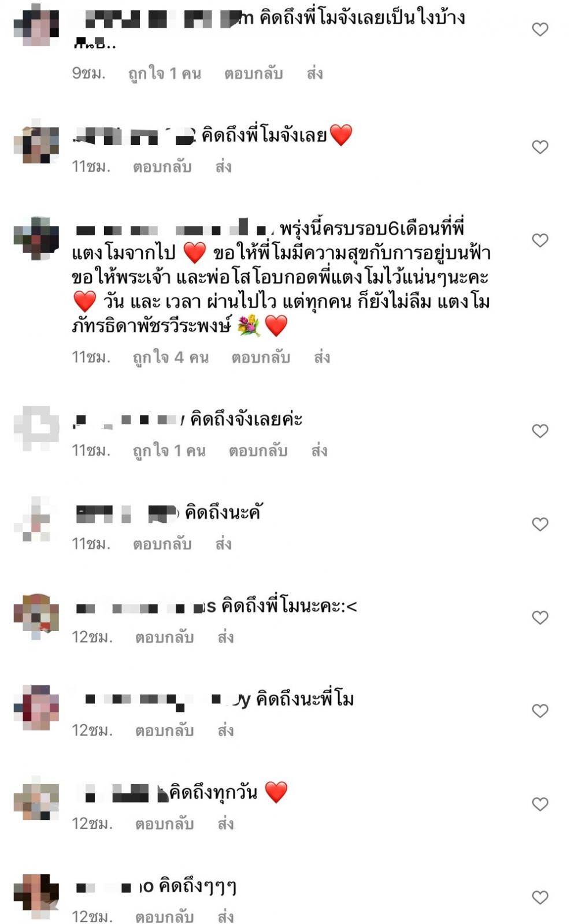This screenshot has width=578, height=924.
Task: Reply (ตอบกลับ) to 'คิดถึงทุกวัน' comment
Action: point(165,824)
